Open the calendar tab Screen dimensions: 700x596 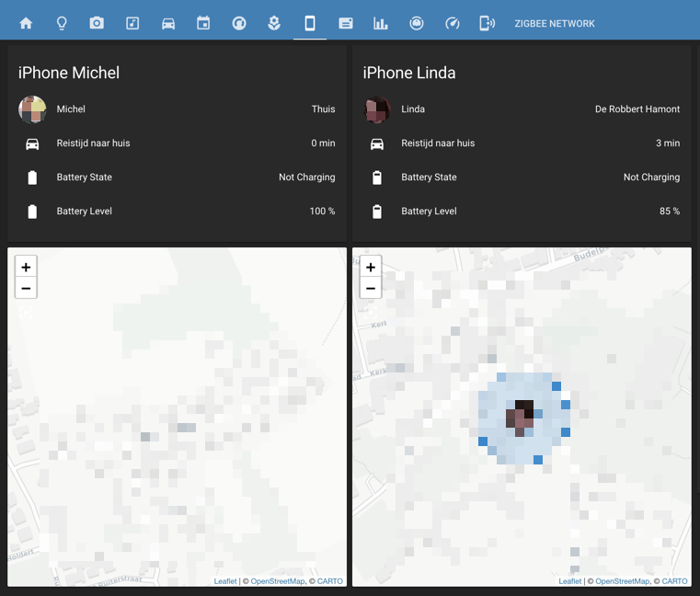click(x=203, y=23)
